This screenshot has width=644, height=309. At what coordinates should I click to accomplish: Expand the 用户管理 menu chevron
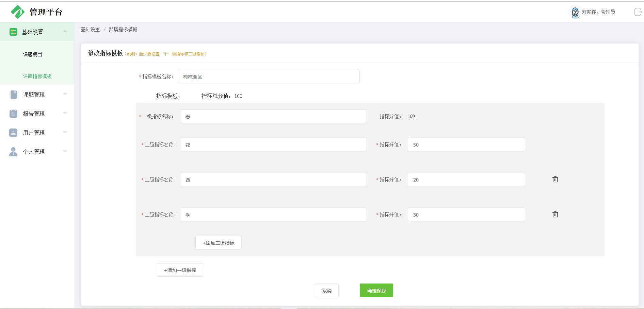(x=65, y=132)
